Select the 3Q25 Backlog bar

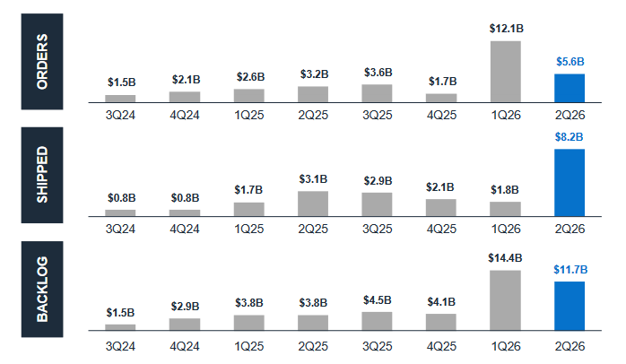(377, 321)
